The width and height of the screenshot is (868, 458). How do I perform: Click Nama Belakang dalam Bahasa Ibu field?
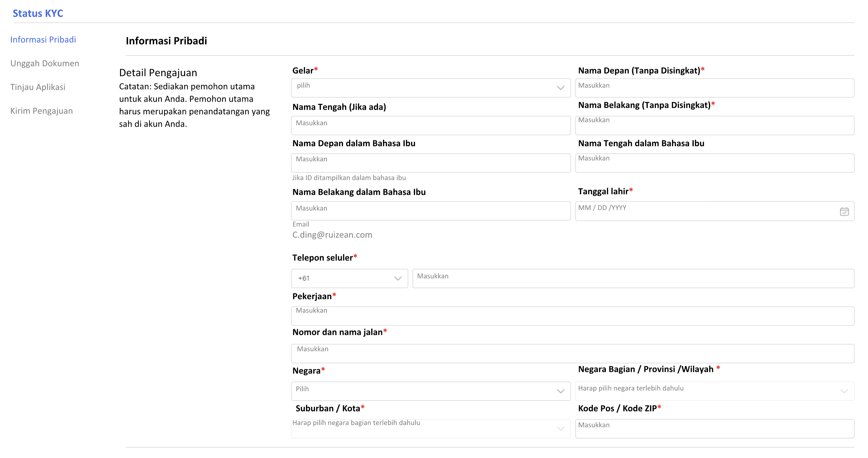pos(431,211)
